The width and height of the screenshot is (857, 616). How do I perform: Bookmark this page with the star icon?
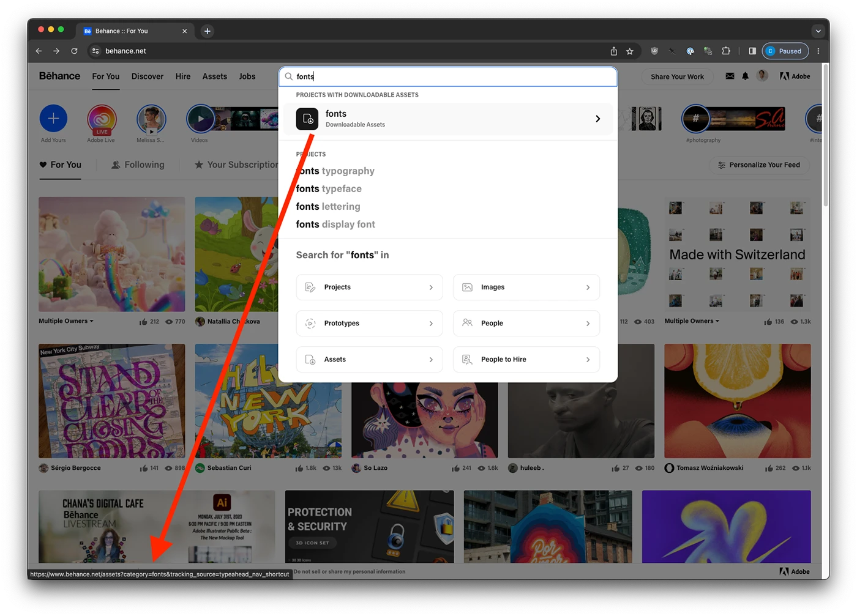(629, 51)
